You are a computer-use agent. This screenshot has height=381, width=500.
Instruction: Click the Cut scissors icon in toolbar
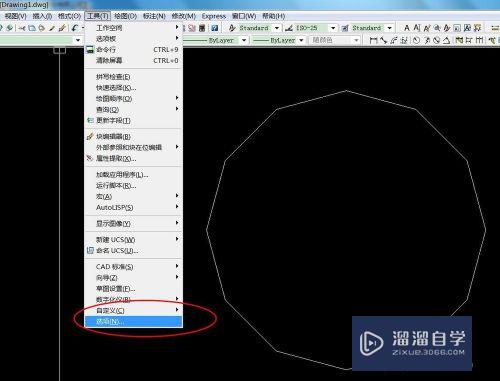pos(22,28)
